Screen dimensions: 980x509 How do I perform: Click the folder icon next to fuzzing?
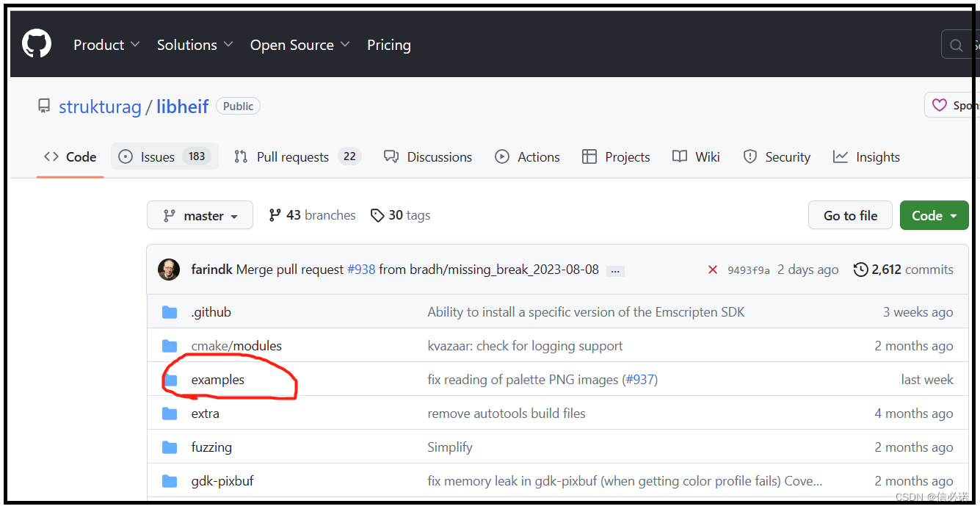(170, 447)
